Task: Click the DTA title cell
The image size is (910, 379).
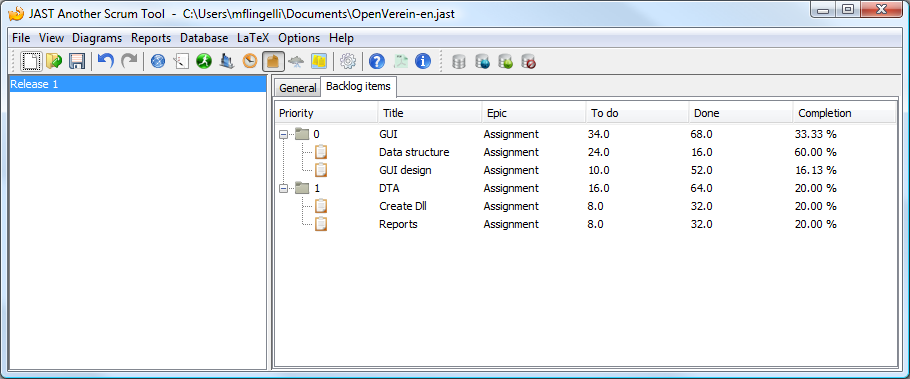Action: [x=389, y=188]
